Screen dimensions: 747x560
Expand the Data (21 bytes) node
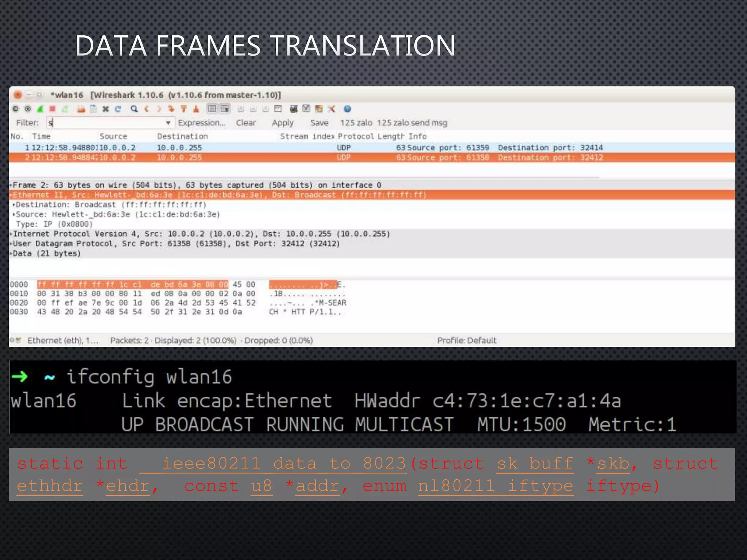(x=11, y=253)
